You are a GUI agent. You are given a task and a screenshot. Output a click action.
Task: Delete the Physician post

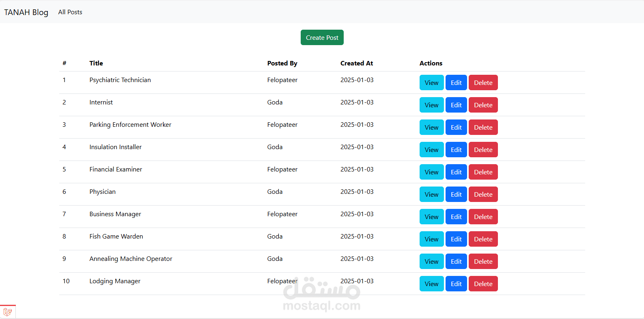[483, 194]
